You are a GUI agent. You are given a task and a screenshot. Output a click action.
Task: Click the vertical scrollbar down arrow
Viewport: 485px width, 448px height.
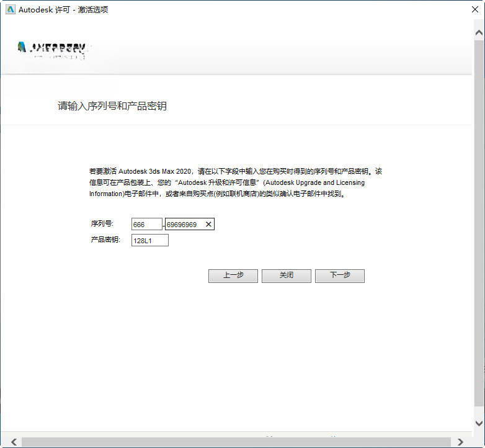479,423
